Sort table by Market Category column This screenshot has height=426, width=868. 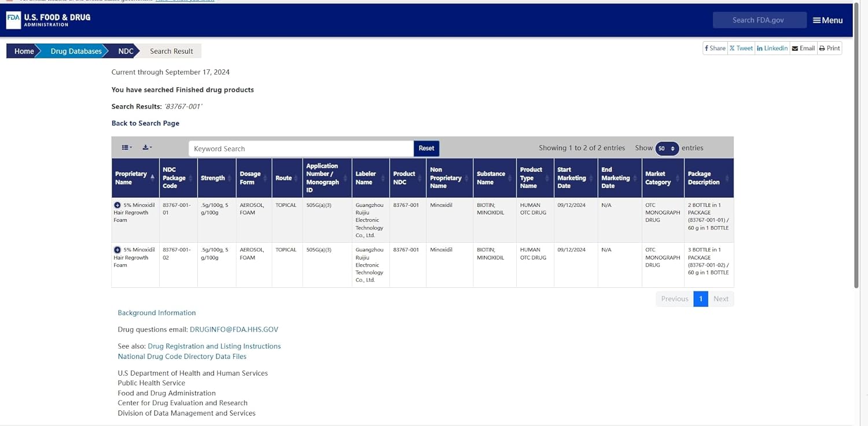point(663,178)
